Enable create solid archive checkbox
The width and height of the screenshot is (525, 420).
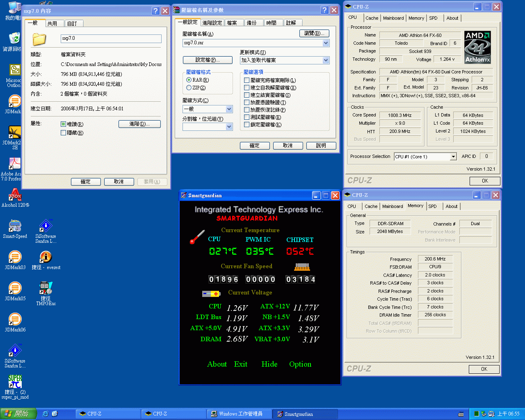[x=247, y=95]
